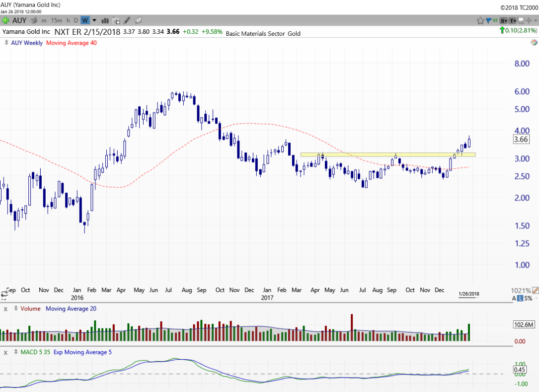Click the green plus add-symbol icon

coord(5,20)
